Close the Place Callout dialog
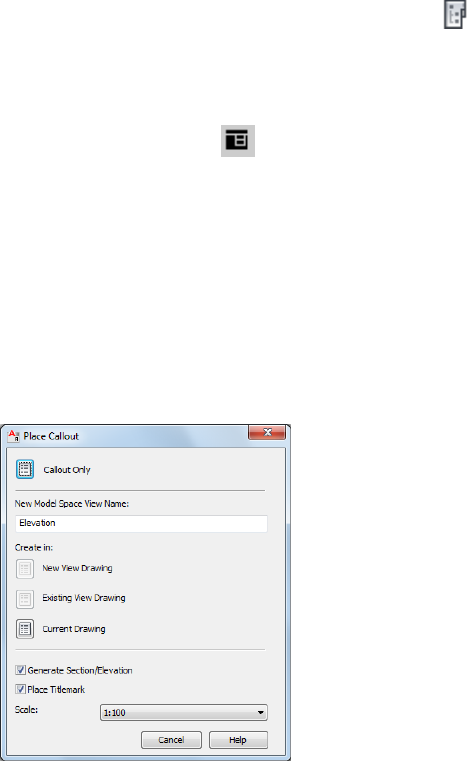Image resolution: width=470 pixels, height=761 pixels. click(x=267, y=432)
